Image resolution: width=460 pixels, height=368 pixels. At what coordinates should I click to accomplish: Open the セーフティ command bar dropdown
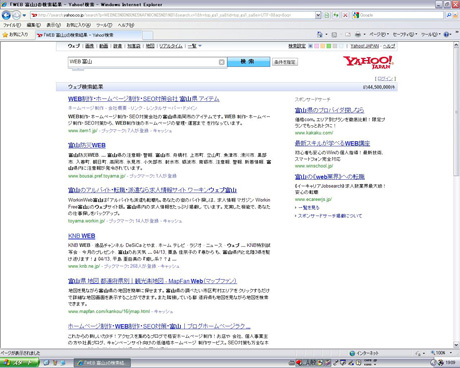point(405,34)
